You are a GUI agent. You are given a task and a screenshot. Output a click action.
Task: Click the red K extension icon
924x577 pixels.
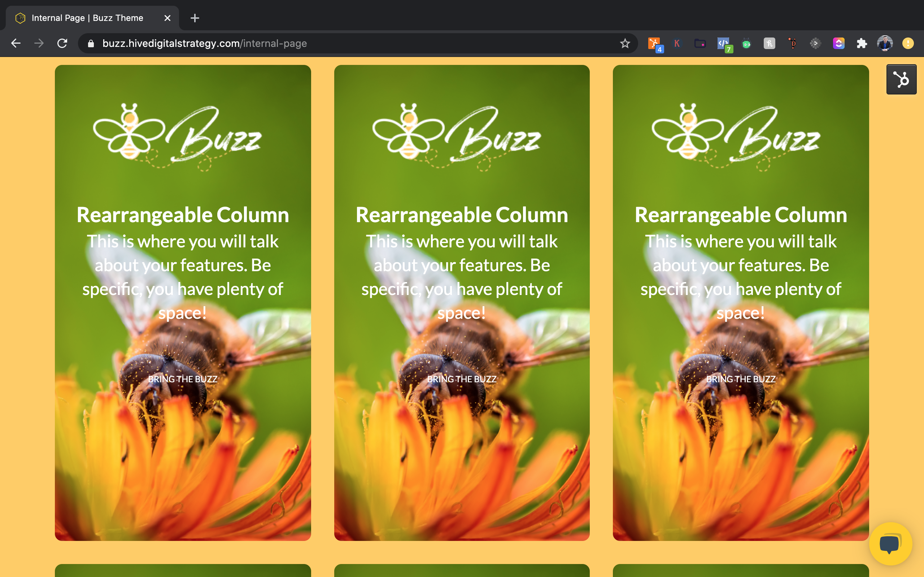pyautogui.click(x=677, y=44)
